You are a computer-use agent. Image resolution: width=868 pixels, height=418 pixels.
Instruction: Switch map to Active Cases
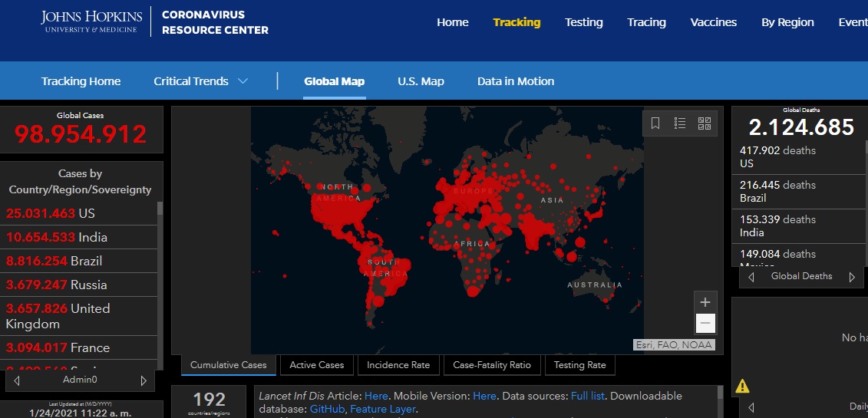[317, 365]
